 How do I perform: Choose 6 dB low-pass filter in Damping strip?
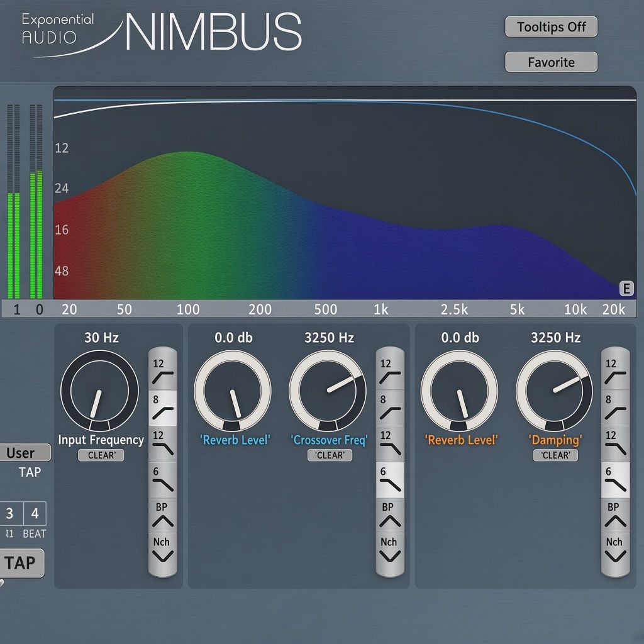click(615, 480)
